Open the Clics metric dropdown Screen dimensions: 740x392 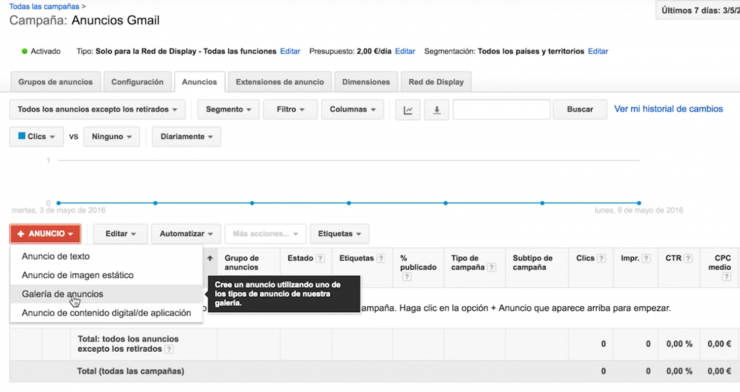(36, 137)
